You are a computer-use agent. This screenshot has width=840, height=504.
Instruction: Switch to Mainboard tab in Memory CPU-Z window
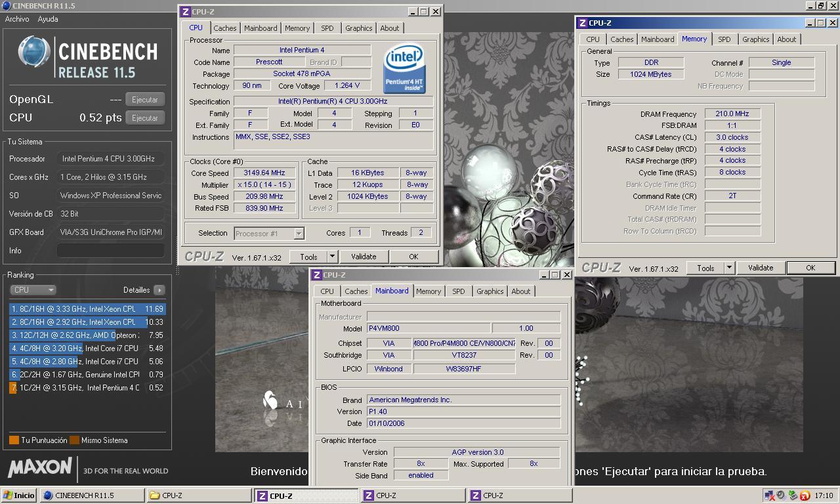(x=658, y=39)
